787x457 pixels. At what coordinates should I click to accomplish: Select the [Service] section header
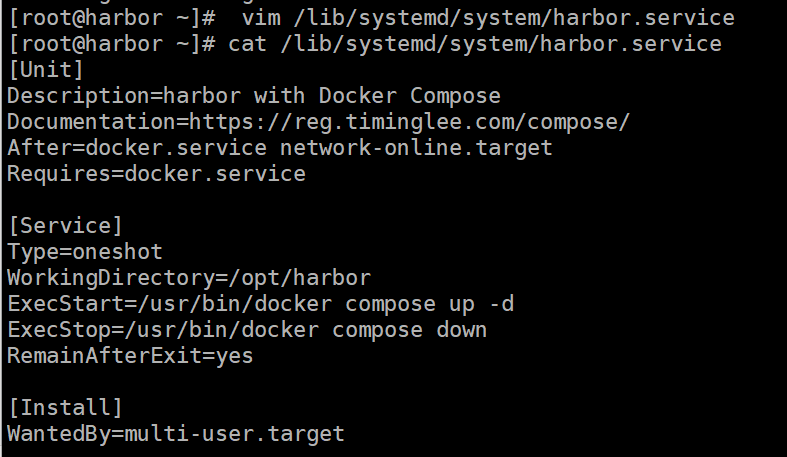click(x=65, y=226)
